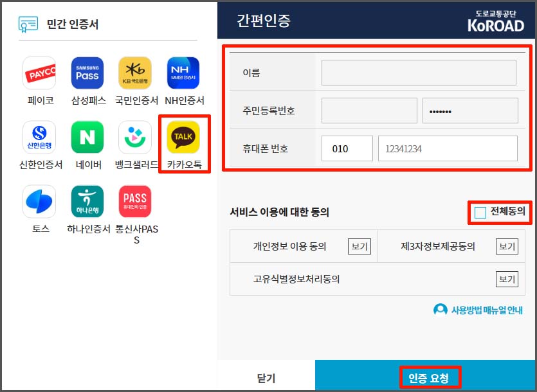Click 주민등록번호 front digits field
This screenshot has height=392, width=537.
(x=369, y=111)
